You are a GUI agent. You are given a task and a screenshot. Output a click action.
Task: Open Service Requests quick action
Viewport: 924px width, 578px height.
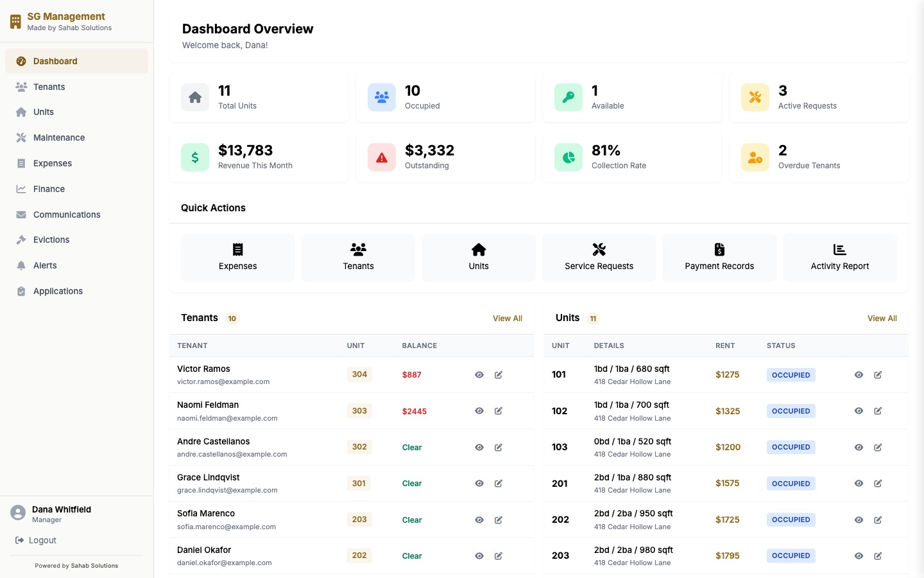point(599,258)
